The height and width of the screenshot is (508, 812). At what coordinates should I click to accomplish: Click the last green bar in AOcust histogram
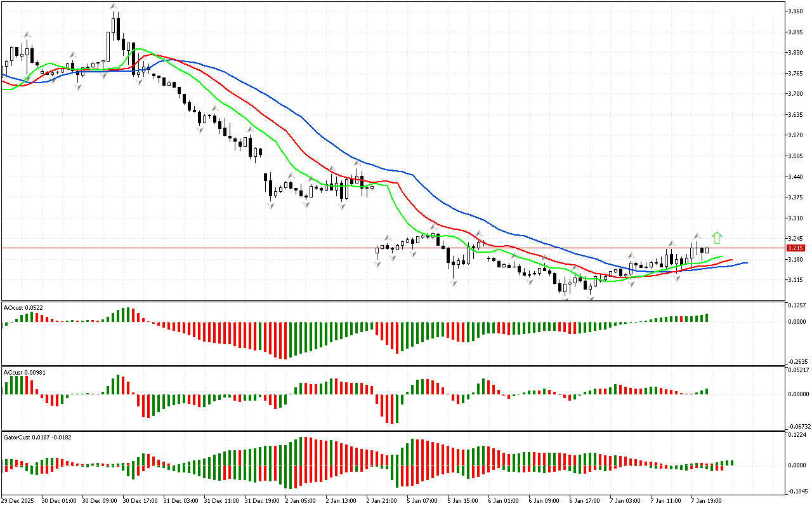706,317
